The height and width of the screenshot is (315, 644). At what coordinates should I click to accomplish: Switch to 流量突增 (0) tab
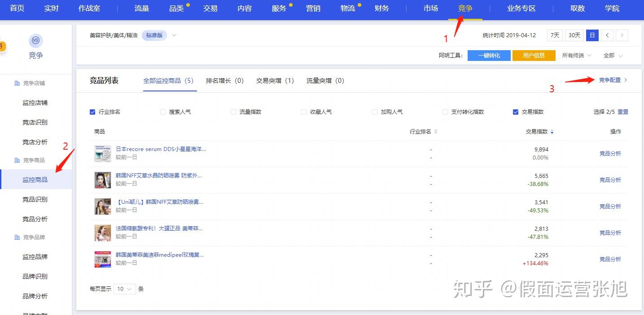click(325, 81)
